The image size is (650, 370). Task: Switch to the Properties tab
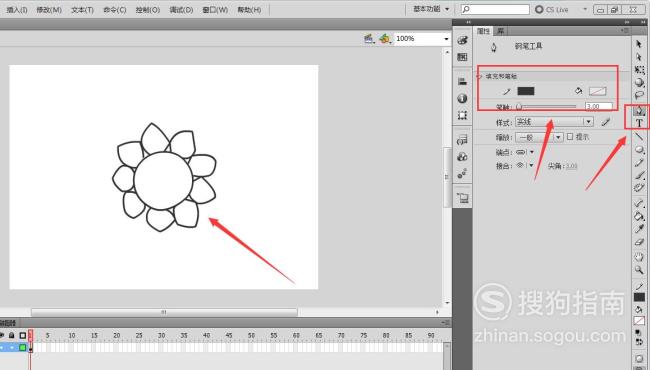pos(483,31)
